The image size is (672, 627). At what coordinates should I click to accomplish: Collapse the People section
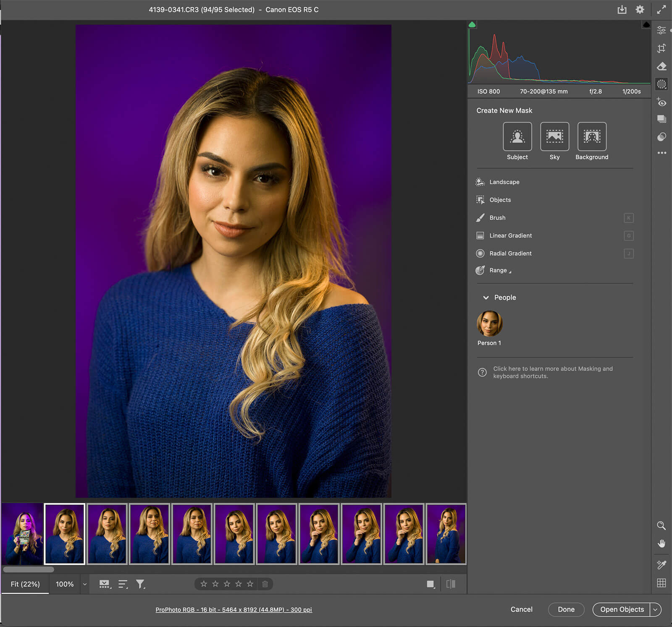click(x=486, y=298)
